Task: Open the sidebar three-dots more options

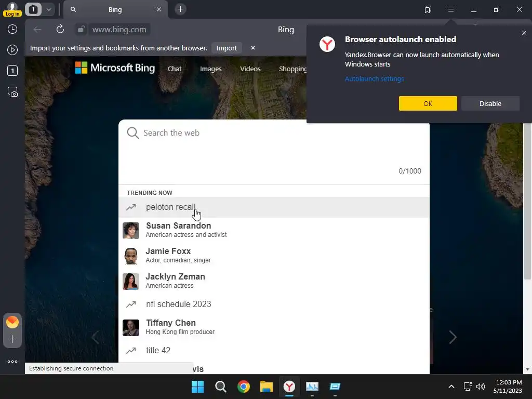Action: click(x=12, y=362)
